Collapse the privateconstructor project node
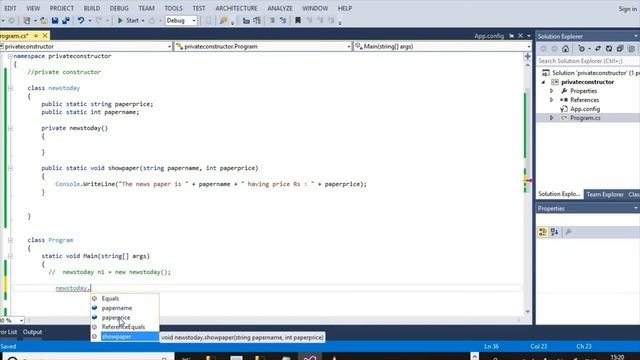This screenshot has height=360, width=640. [x=544, y=82]
